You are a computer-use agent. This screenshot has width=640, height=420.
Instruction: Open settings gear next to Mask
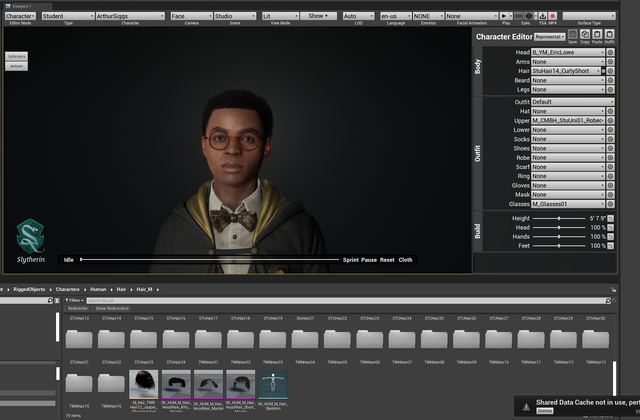[610, 195]
